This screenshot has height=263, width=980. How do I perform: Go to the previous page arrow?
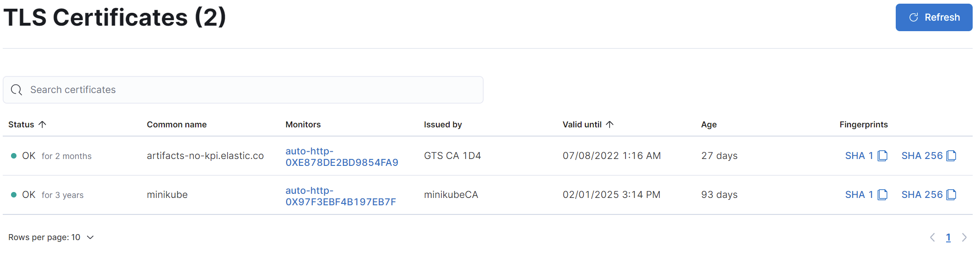tap(932, 237)
